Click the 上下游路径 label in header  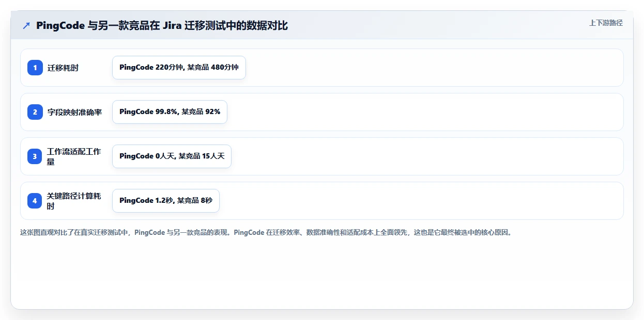pos(606,23)
